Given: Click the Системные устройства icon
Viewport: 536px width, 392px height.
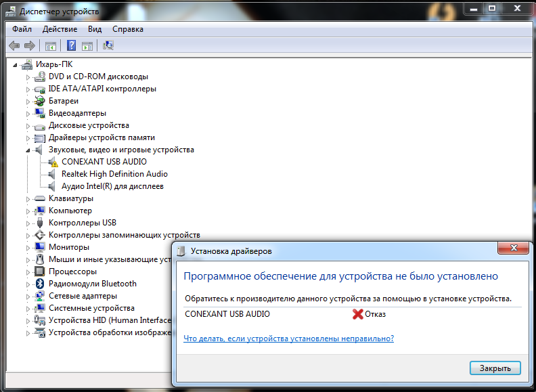Looking at the screenshot, I should 40,308.
